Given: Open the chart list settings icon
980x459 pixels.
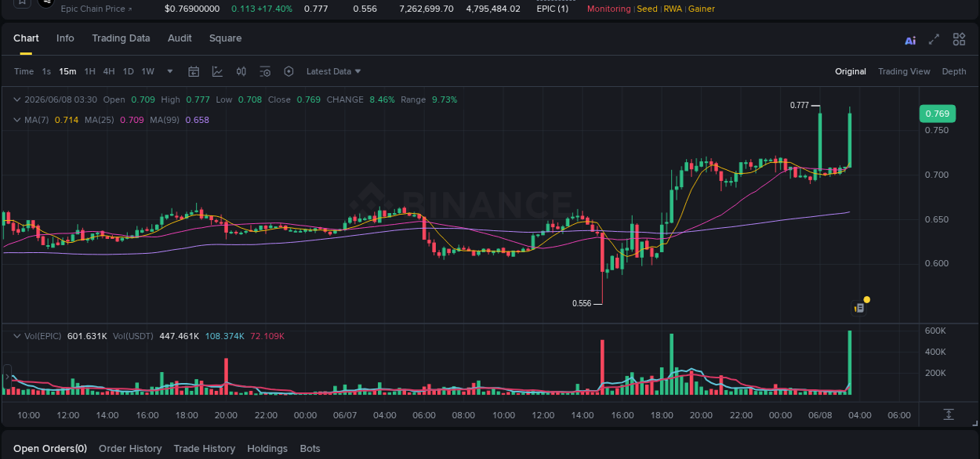Looking at the screenshot, I should (265, 71).
